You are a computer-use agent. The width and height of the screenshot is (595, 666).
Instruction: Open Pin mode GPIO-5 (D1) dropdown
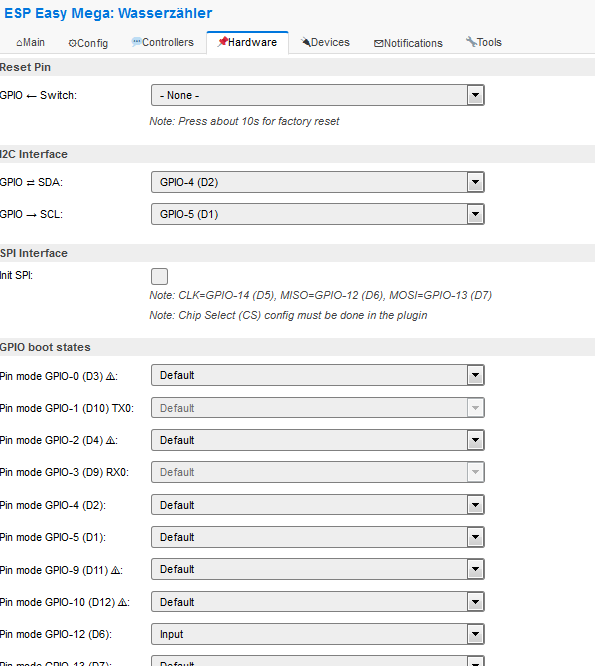pyautogui.click(x=318, y=537)
